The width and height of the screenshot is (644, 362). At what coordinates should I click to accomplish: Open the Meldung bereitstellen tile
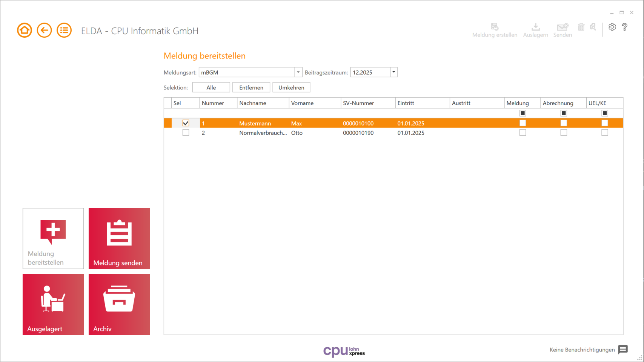(x=53, y=238)
